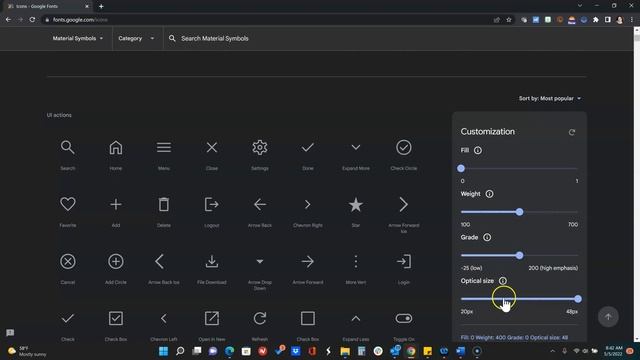Open the Category dropdown
This screenshot has height=360, width=640.
click(x=136, y=38)
